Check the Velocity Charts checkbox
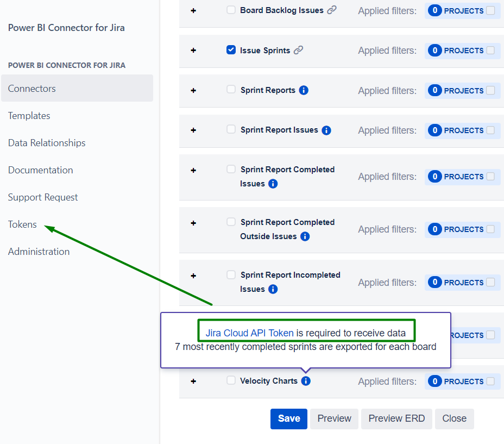This screenshot has width=504, height=444. tap(231, 380)
